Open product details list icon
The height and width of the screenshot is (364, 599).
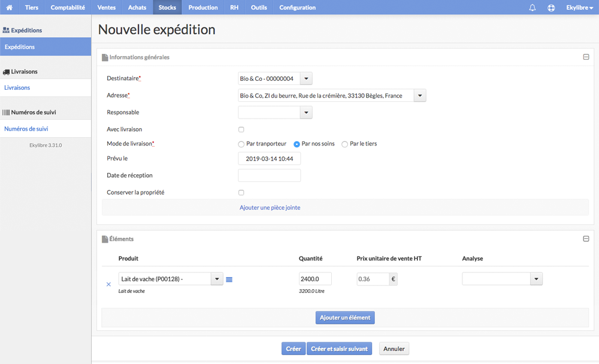tap(229, 280)
